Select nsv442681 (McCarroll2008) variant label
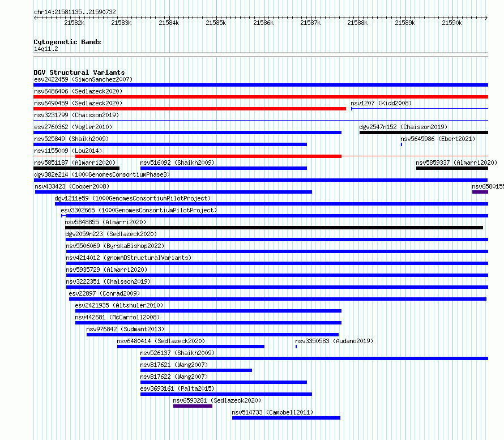Viewport: 504px width, 440px height. [x=117, y=317]
